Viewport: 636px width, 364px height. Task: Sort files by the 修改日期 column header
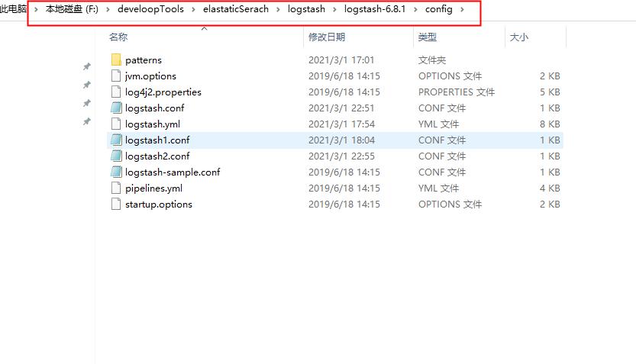[327, 37]
